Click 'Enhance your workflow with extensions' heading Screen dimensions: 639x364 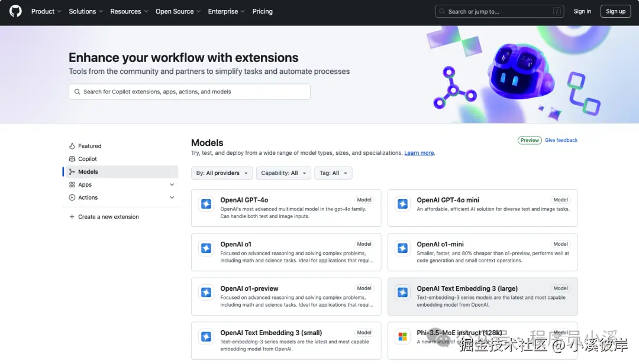183,57
